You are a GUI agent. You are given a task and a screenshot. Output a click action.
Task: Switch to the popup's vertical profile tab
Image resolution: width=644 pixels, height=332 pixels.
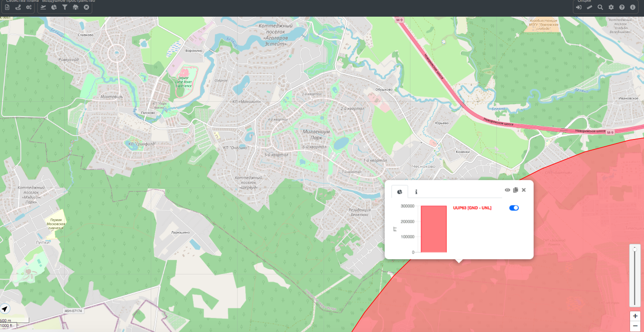(x=400, y=192)
